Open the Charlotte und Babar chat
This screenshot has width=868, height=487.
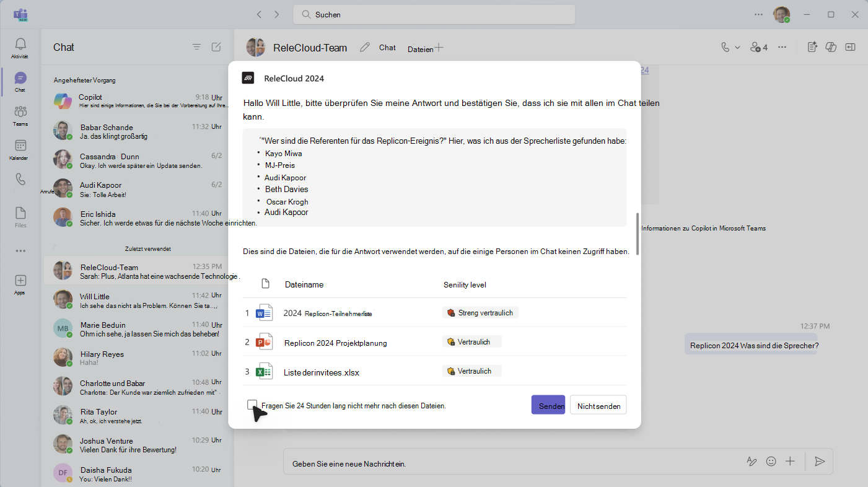pos(138,387)
